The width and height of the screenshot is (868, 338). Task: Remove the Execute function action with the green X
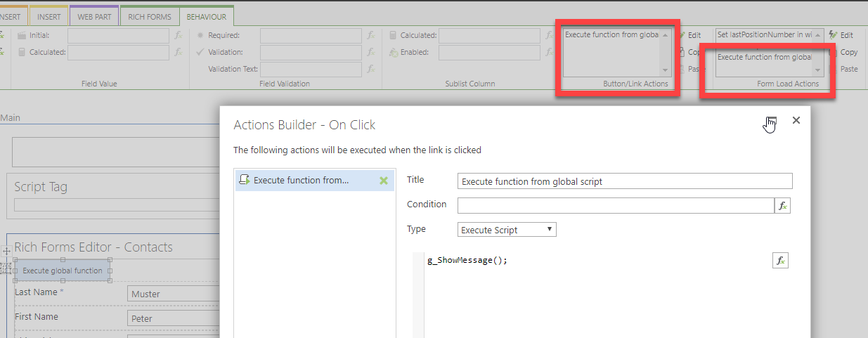click(x=384, y=181)
